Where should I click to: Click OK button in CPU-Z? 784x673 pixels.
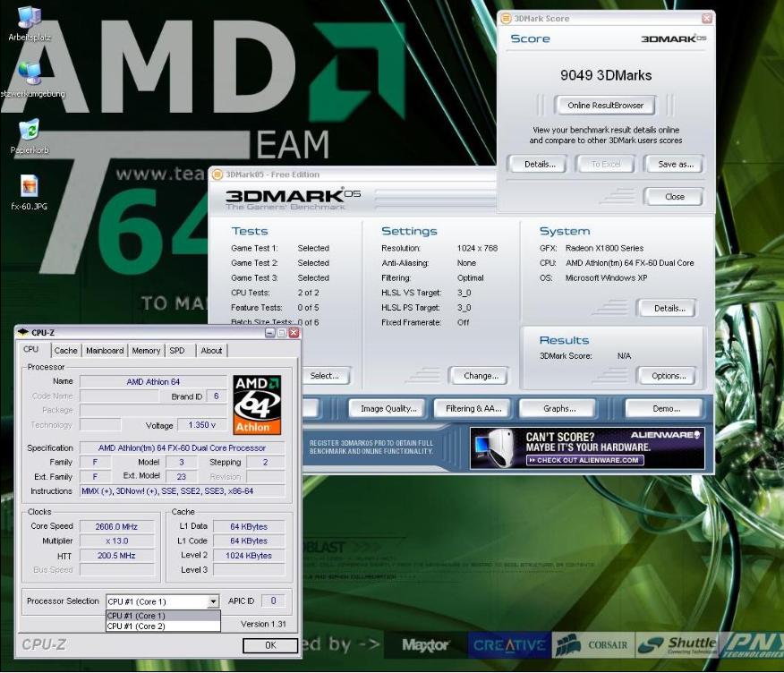pyautogui.click(x=270, y=645)
